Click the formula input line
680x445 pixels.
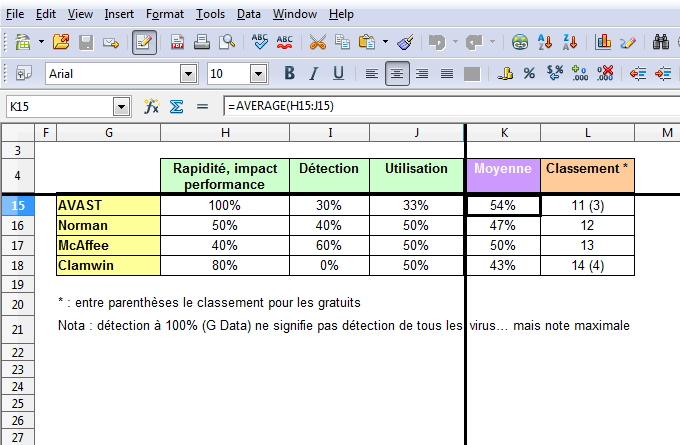(x=451, y=106)
